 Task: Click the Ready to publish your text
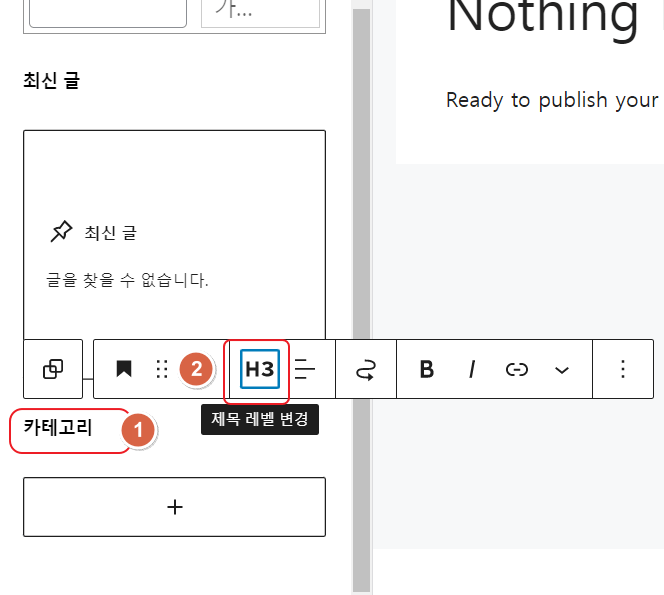(x=552, y=101)
